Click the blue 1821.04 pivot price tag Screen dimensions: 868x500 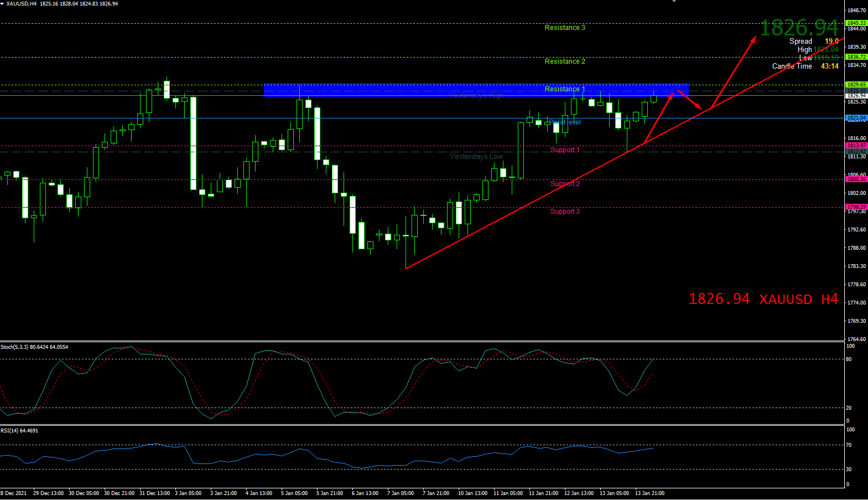(856, 118)
